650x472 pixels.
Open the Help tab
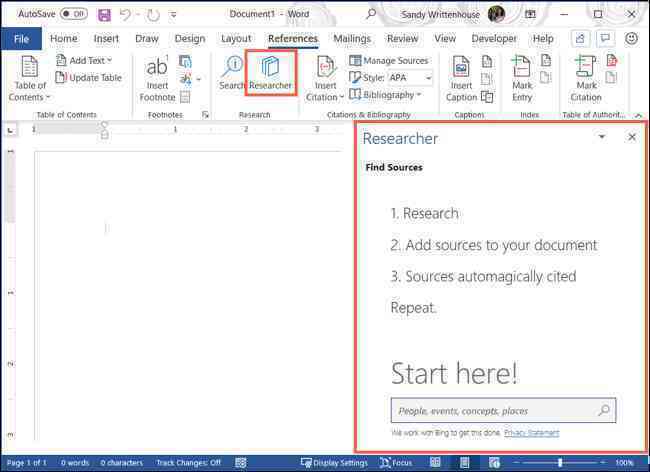(543, 39)
